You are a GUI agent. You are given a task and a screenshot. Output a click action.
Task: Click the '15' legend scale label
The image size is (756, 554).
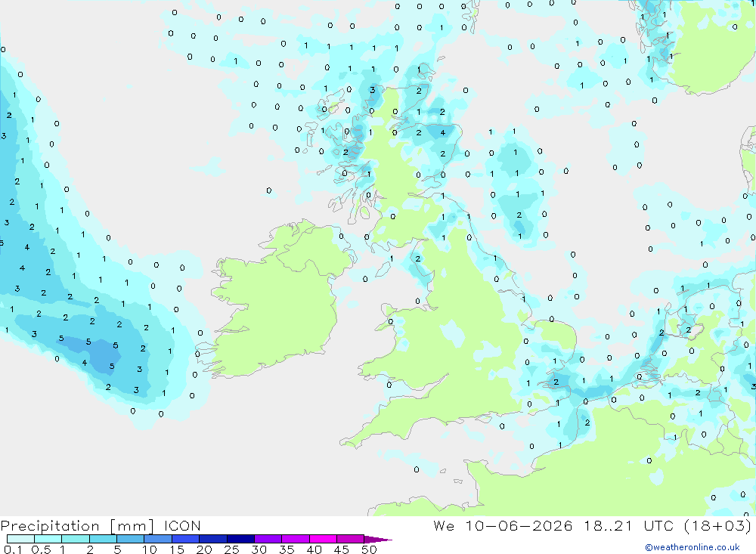(x=177, y=549)
